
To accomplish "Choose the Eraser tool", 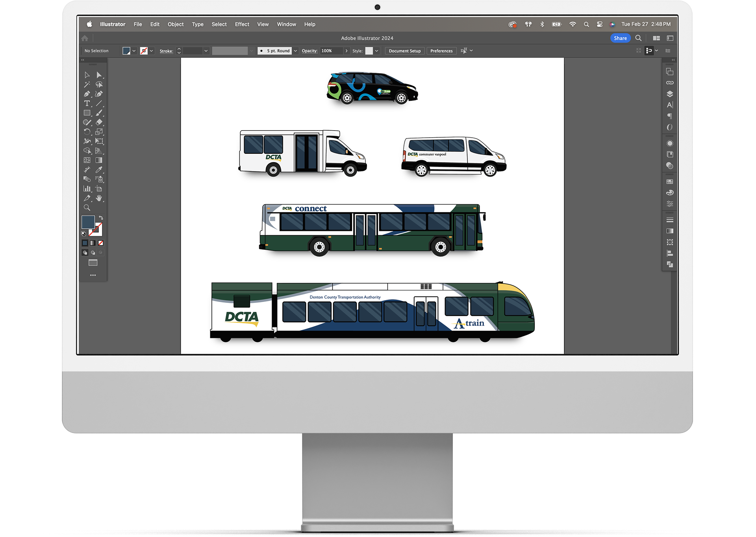I will 99,122.
